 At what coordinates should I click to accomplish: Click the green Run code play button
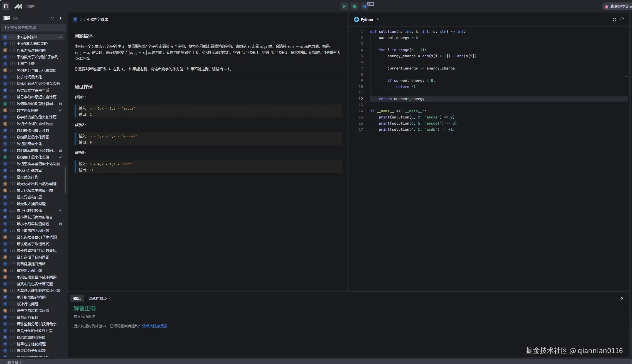344,6
